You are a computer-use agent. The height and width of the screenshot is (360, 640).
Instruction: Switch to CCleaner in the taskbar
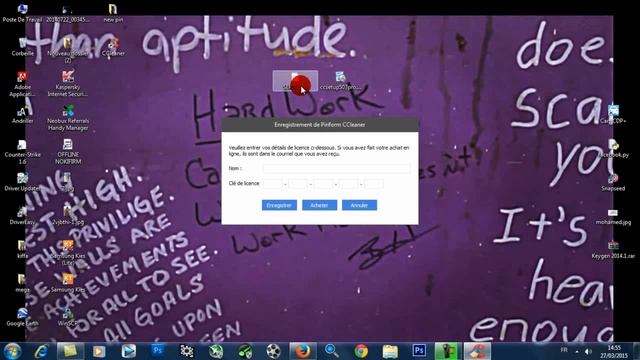[477, 351]
